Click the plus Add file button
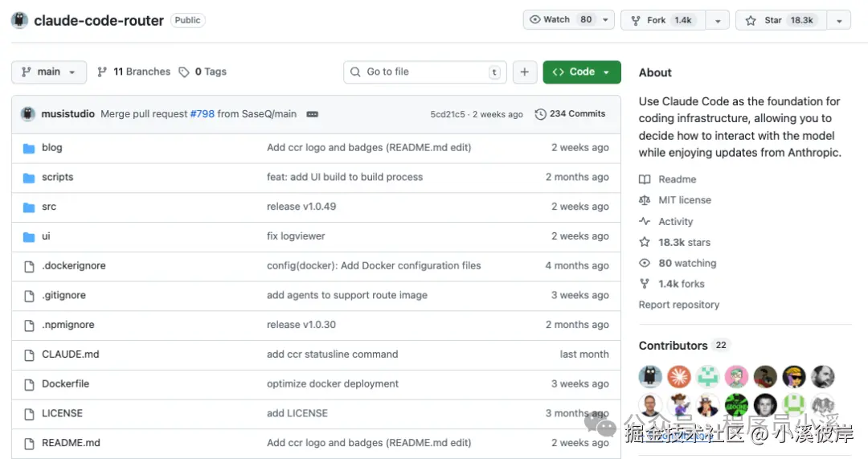 click(x=525, y=72)
